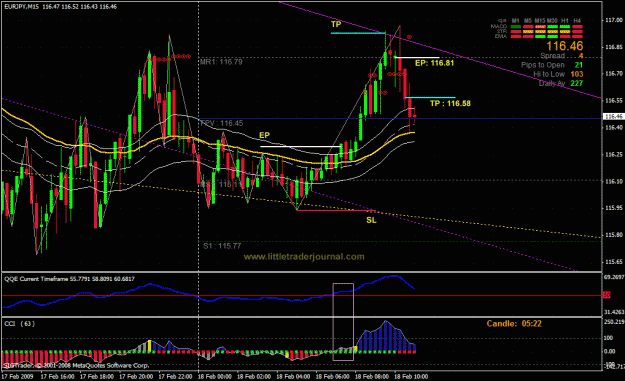Click the STR M5 orange bar
625x381 pixels.
point(528,31)
